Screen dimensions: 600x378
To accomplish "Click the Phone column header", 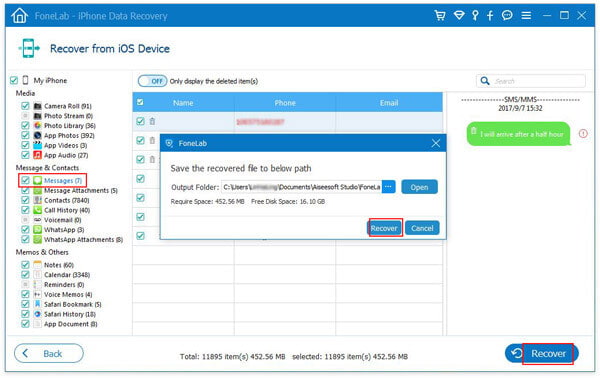I will tap(285, 103).
